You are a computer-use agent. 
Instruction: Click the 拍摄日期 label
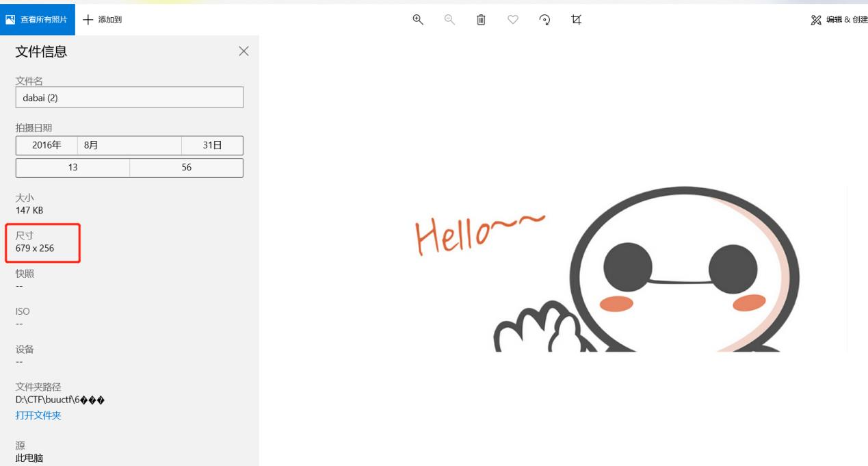click(34, 128)
